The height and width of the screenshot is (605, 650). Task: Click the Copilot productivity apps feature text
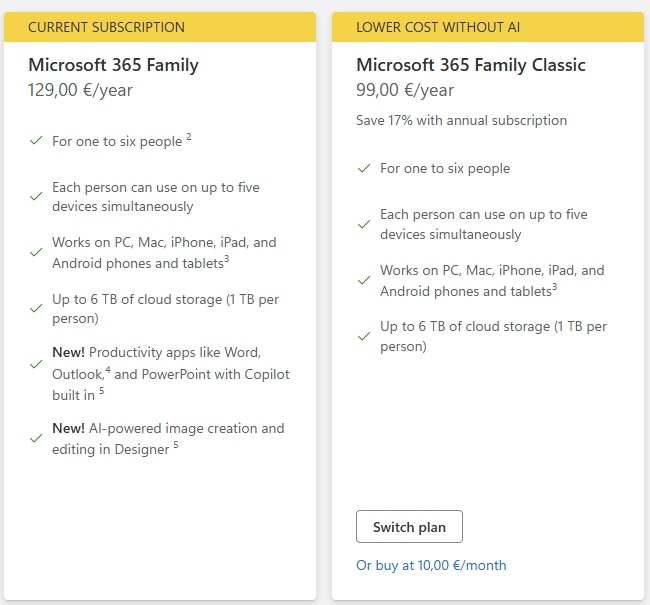coord(170,374)
